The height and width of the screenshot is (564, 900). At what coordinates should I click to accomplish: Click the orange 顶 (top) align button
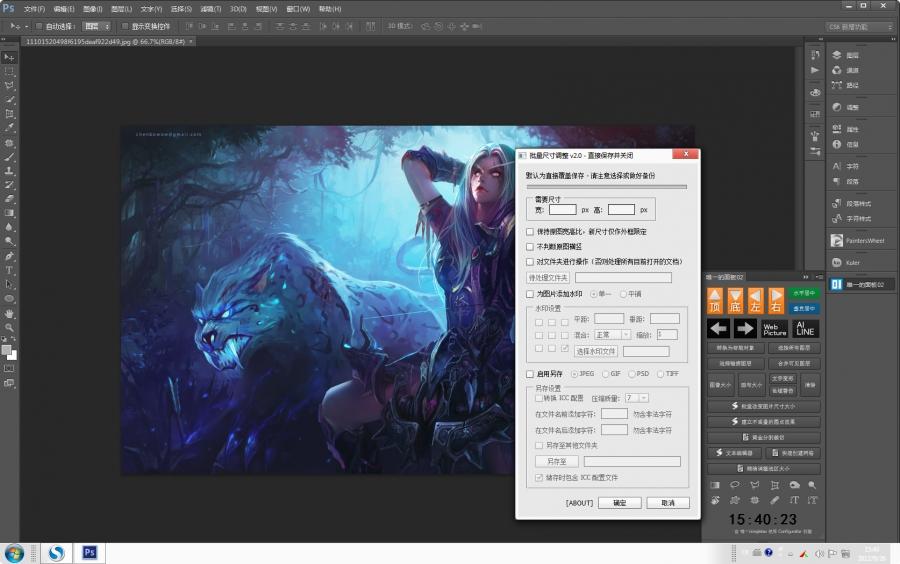(715, 300)
